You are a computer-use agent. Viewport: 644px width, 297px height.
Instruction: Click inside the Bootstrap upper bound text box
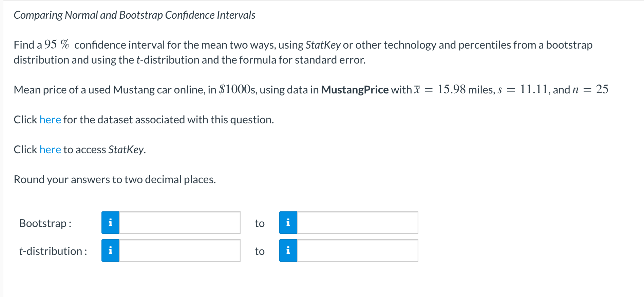pyautogui.click(x=357, y=223)
